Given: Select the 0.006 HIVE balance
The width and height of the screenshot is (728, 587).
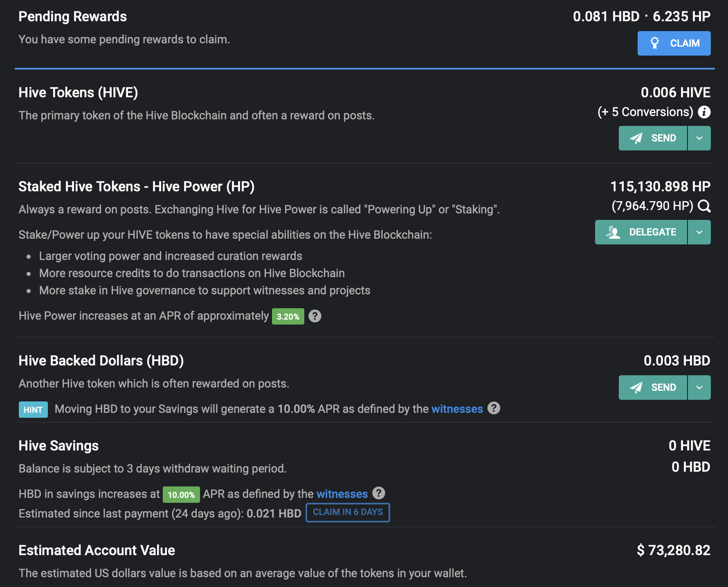Looking at the screenshot, I should (675, 92).
